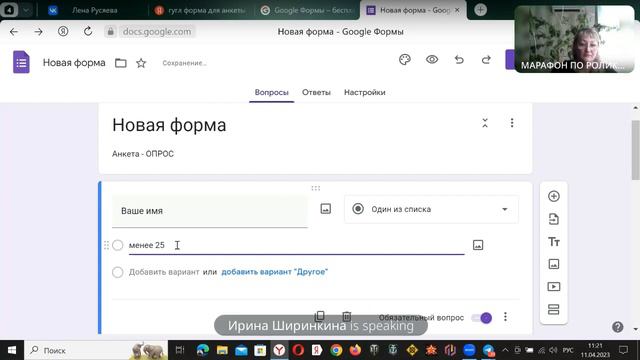Click the Поиск taskbar search box

[96, 350]
